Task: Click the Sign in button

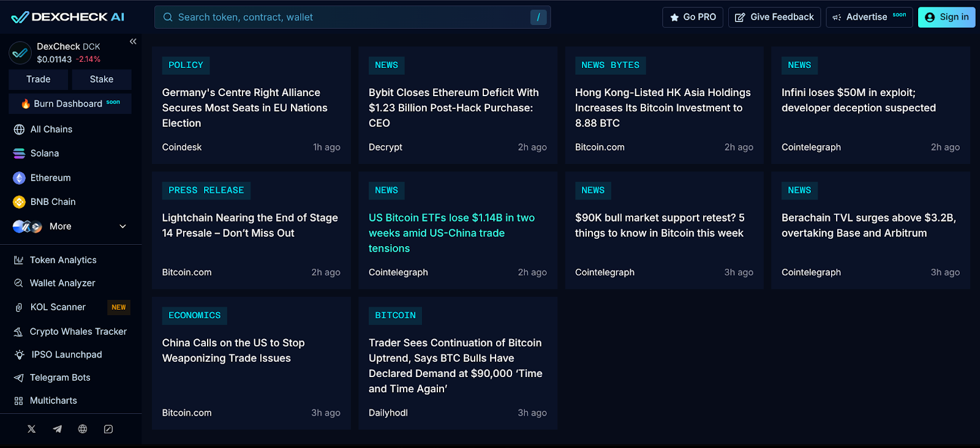Action: pyautogui.click(x=947, y=17)
